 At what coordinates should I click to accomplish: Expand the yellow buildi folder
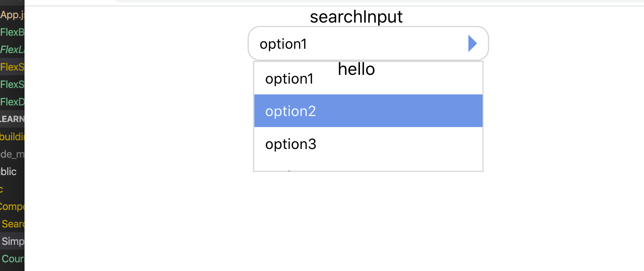[x=12, y=137]
